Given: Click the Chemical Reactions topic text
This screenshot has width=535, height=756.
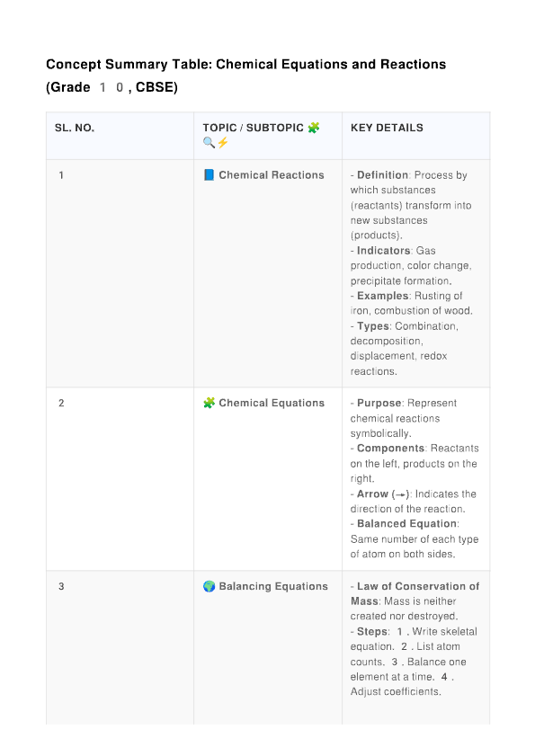Looking at the screenshot, I should click(x=272, y=175).
